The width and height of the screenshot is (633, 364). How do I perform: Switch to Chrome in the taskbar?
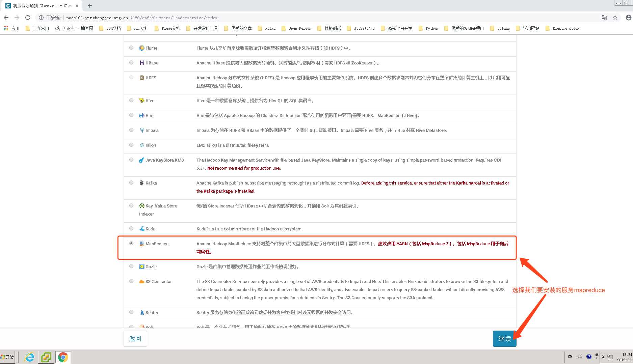click(63, 357)
